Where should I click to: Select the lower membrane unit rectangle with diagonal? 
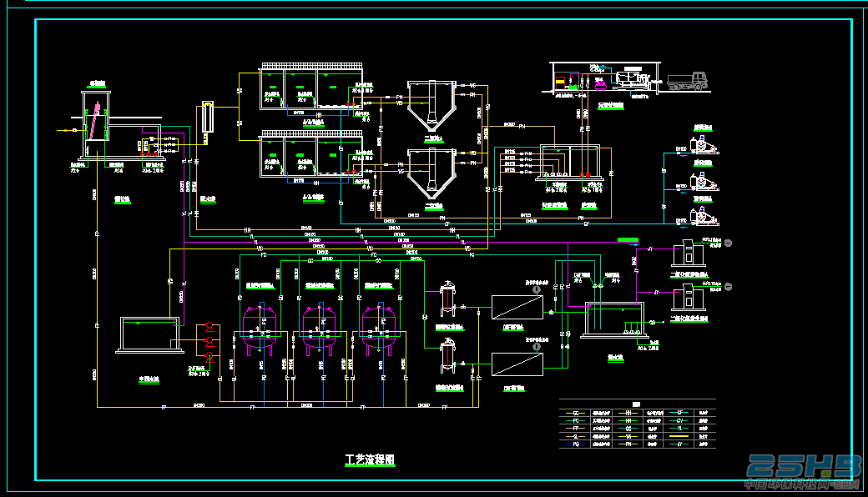(x=517, y=364)
